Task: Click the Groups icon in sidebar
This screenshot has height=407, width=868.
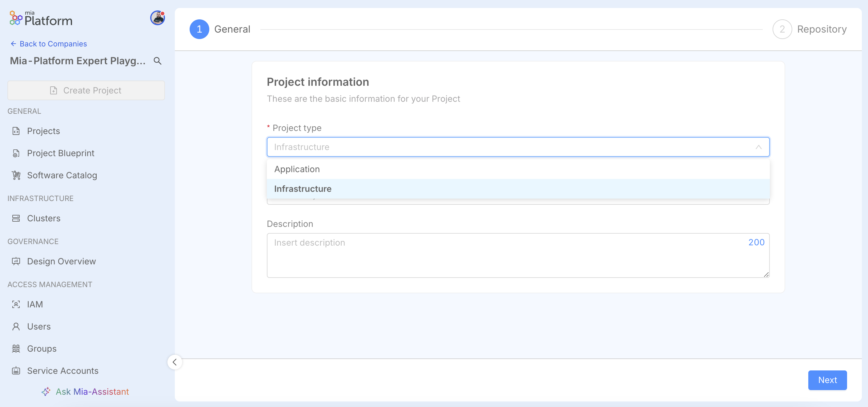Action: 16,349
